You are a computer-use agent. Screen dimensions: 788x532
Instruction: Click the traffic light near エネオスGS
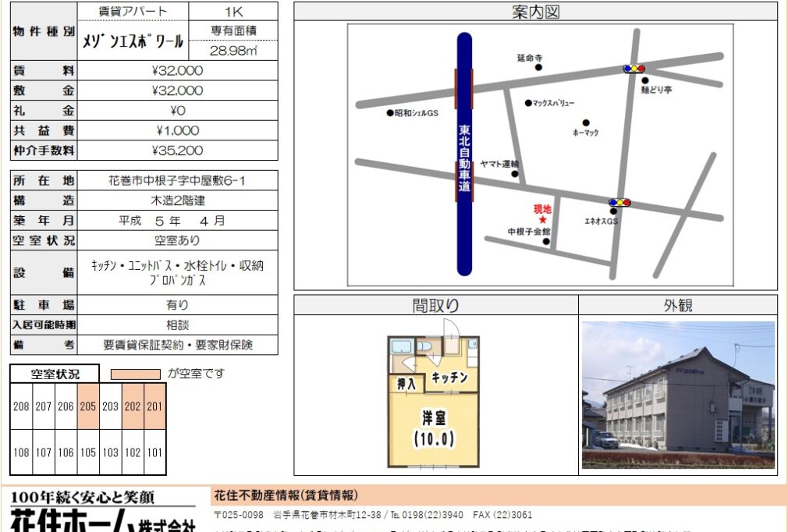[619, 202]
